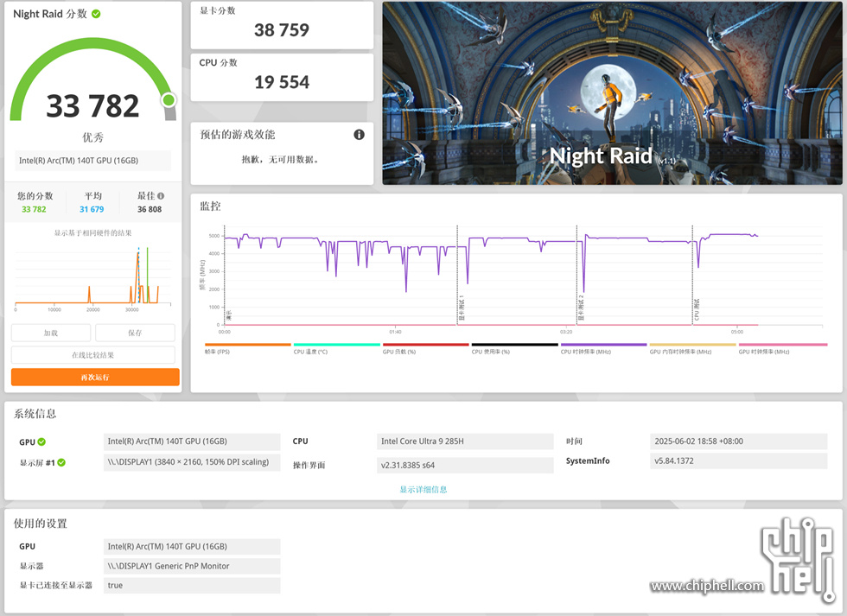Click the 加载 button
The height and width of the screenshot is (616, 847).
pyautogui.click(x=51, y=333)
